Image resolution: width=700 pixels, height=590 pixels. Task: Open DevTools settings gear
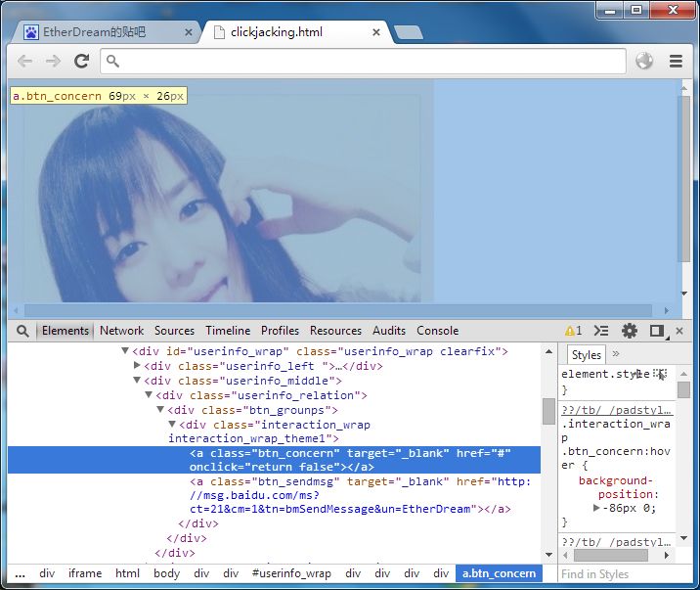point(630,331)
